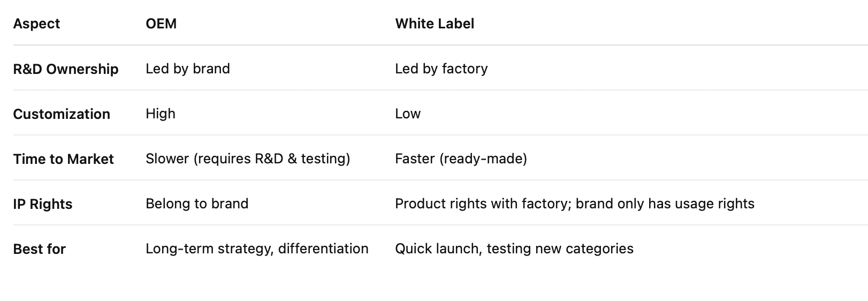Viewport: 868px width, 301px height.
Task: Click the word differentiation in OEM column
Action: click(323, 249)
